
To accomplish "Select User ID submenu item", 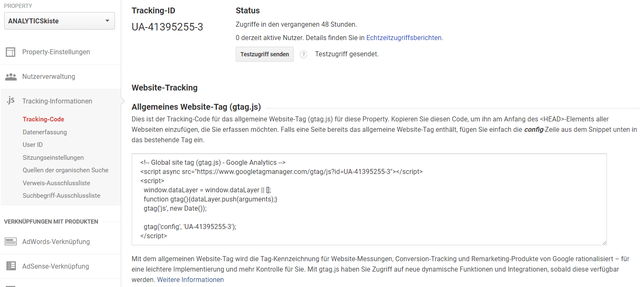I will [32, 145].
